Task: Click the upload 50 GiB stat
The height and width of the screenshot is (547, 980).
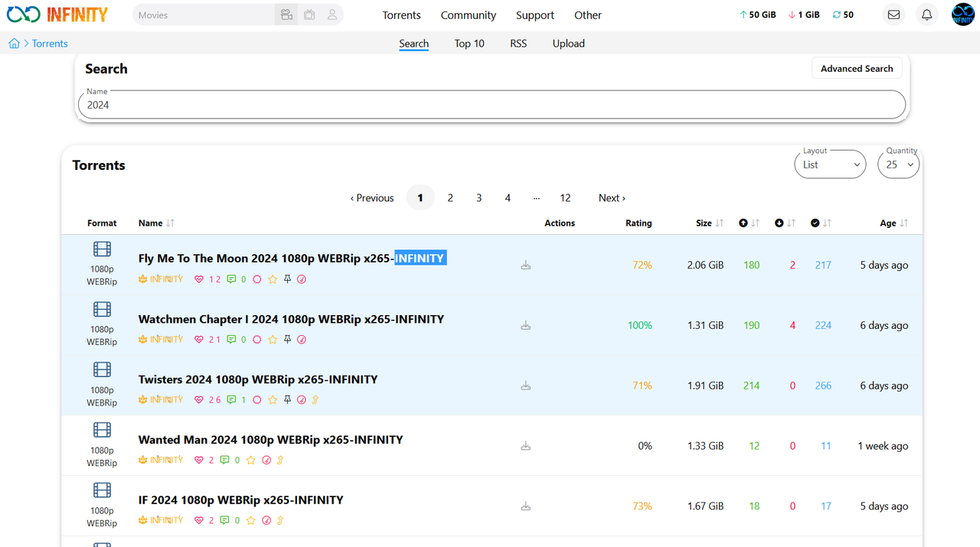Action: coord(759,15)
